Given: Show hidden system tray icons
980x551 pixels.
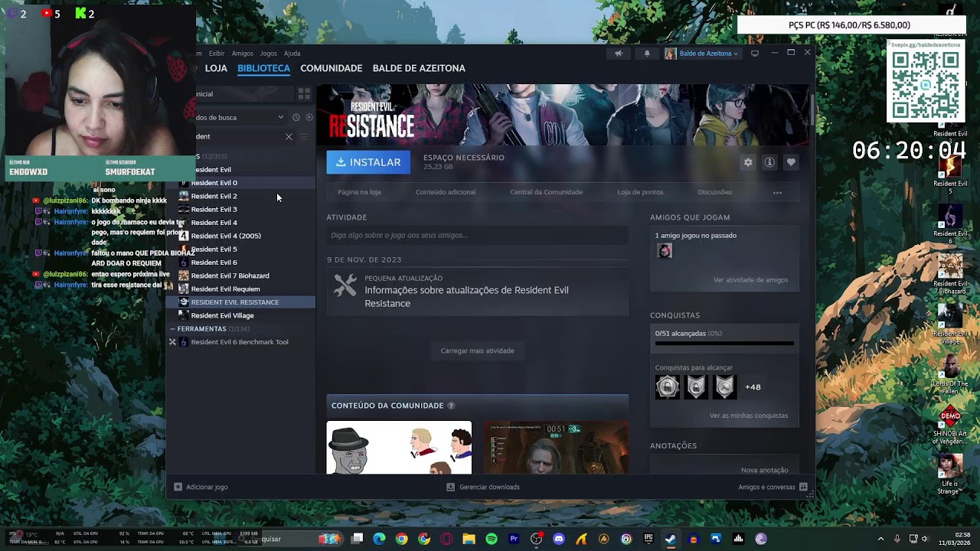Looking at the screenshot, I should (x=880, y=539).
